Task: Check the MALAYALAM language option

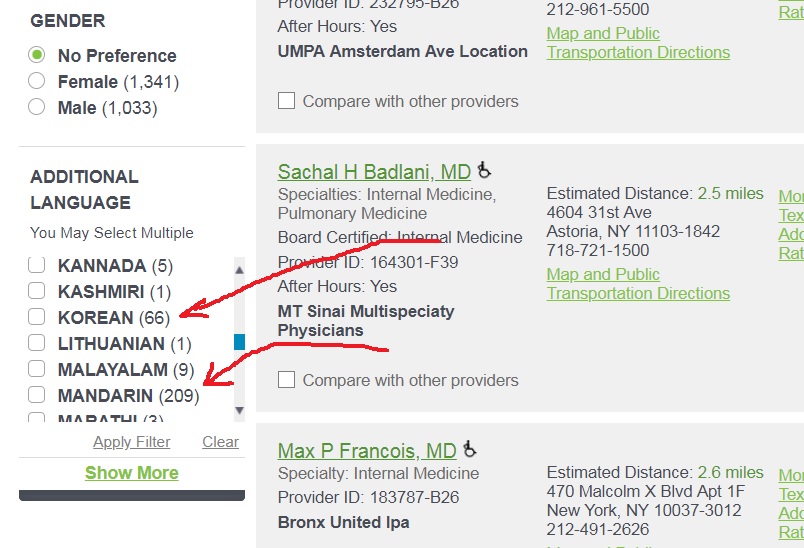Action: tap(36, 368)
